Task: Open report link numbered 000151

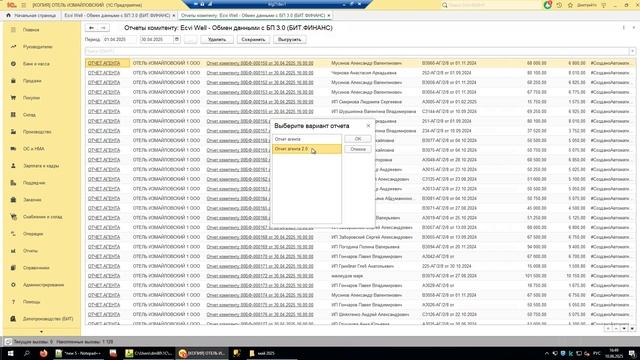Action: pyautogui.click(x=260, y=73)
